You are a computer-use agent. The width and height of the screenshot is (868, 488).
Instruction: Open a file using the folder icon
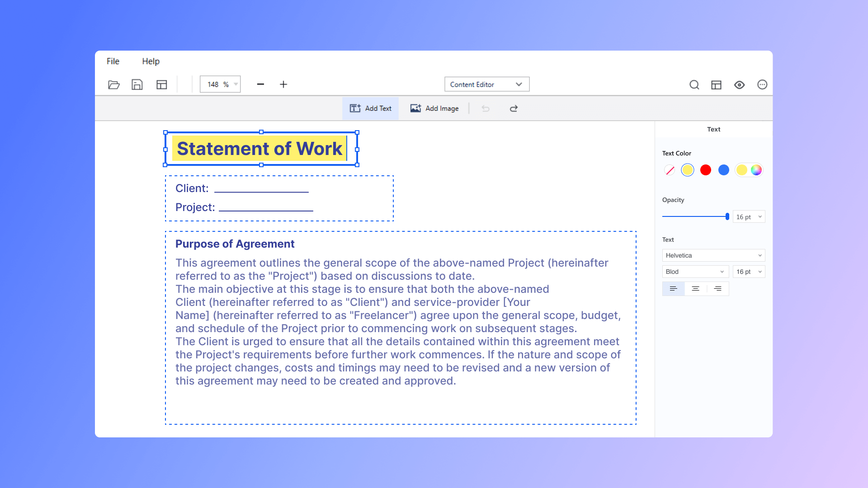(x=114, y=84)
